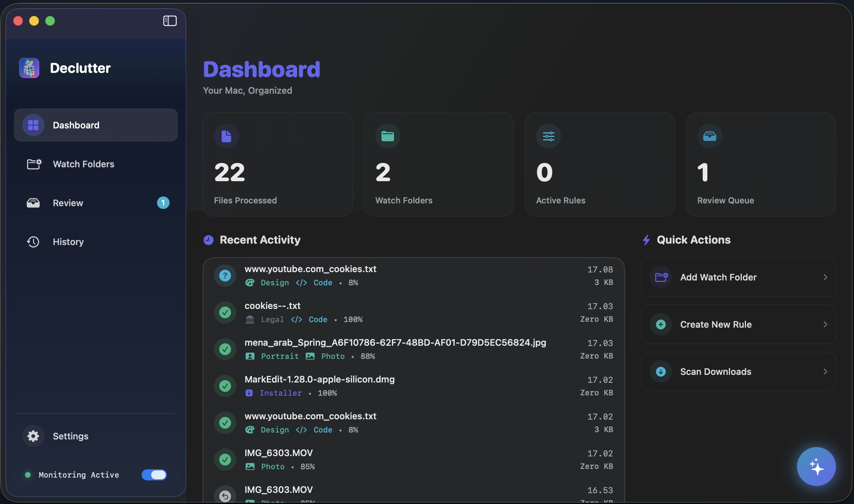Expand the Scan Downloads chevron
This screenshot has height=504, width=854.
pyautogui.click(x=826, y=371)
